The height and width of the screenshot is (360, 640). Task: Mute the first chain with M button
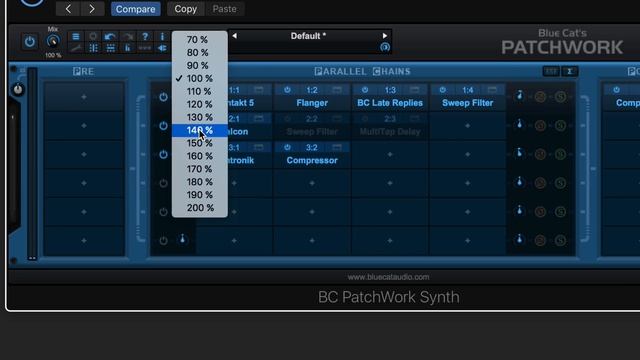coord(540,97)
